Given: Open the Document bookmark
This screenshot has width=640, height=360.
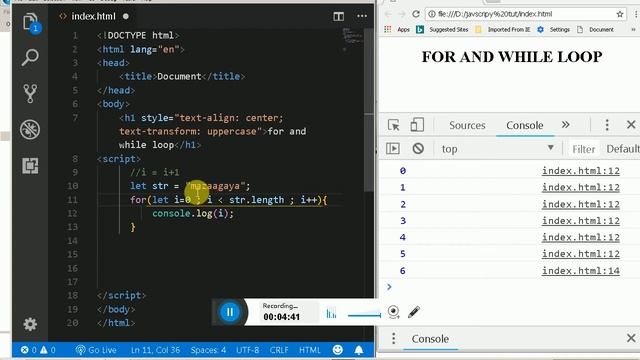Looking at the screenshot, I should pyautogui.click(x=595, y=29).
